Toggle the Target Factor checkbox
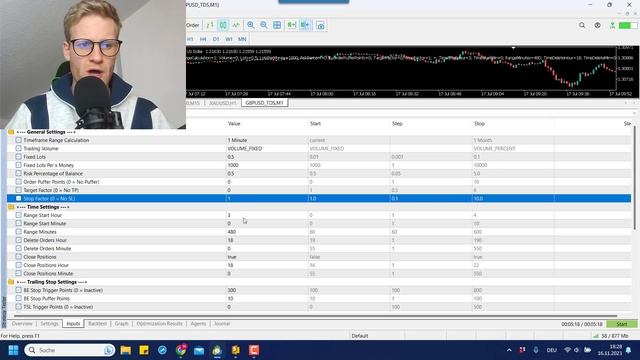 coord(18,190)
